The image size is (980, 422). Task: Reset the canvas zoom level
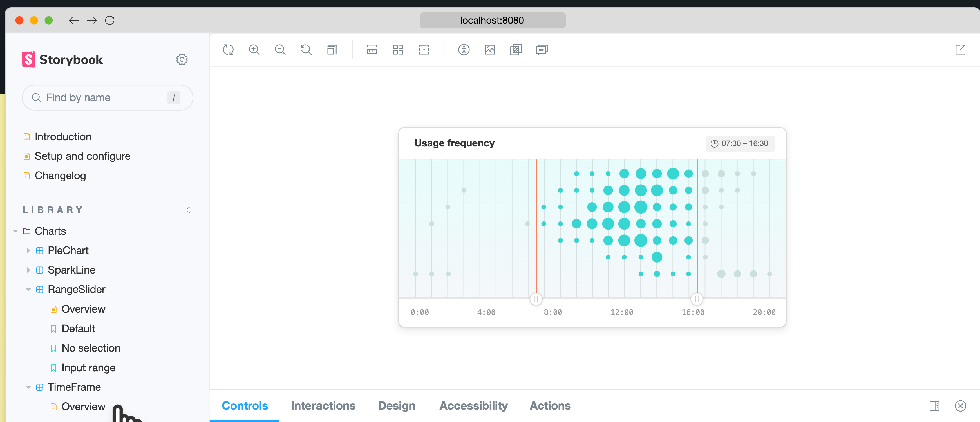tap(306, 50)
